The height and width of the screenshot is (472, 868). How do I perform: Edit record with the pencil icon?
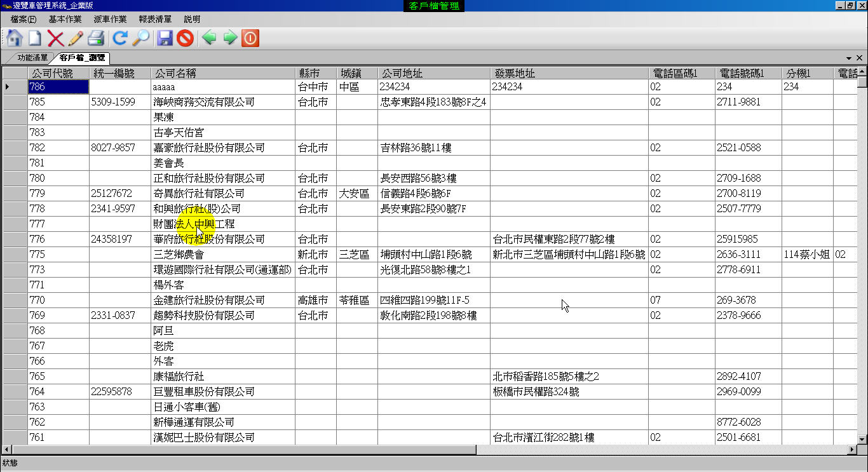pyautogui.click(x=76, y=38)
